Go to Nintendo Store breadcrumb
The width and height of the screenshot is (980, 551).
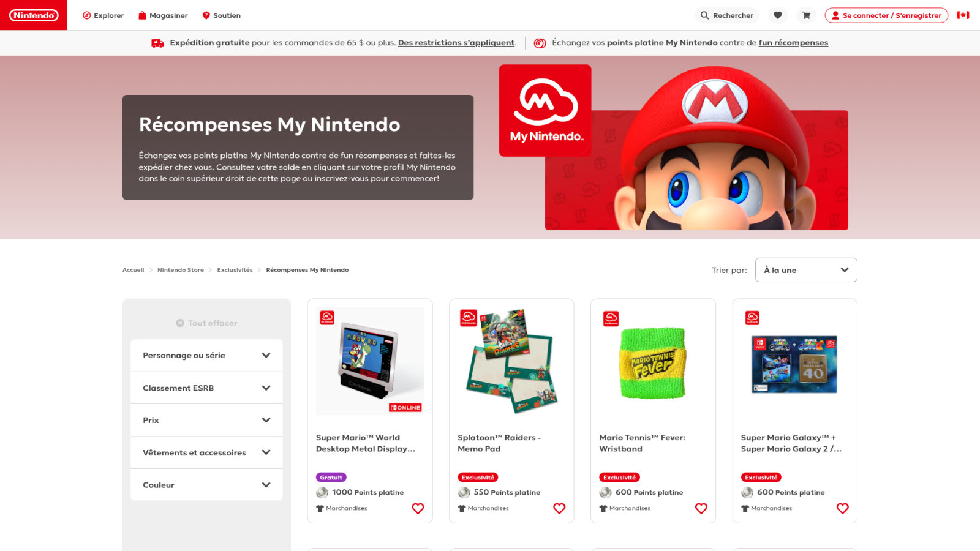pos(181,270)
